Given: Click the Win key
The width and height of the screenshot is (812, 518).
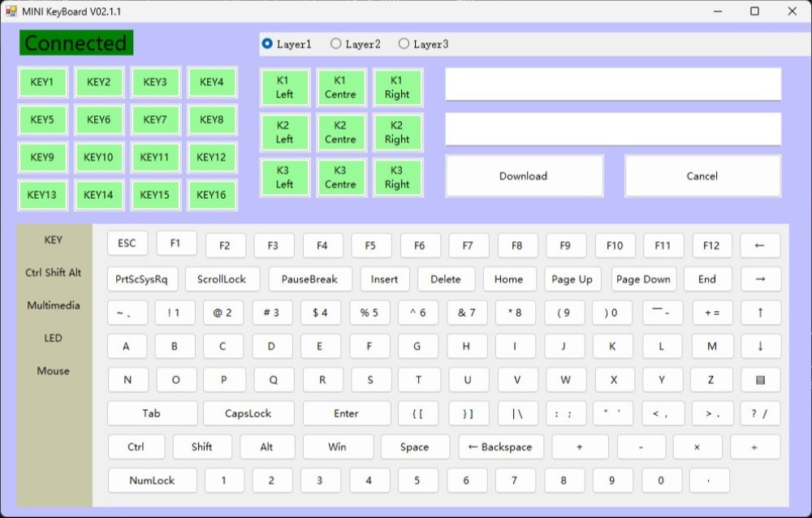Looking at the screenshot, I should pyautogui.click(x=338, y=447).
